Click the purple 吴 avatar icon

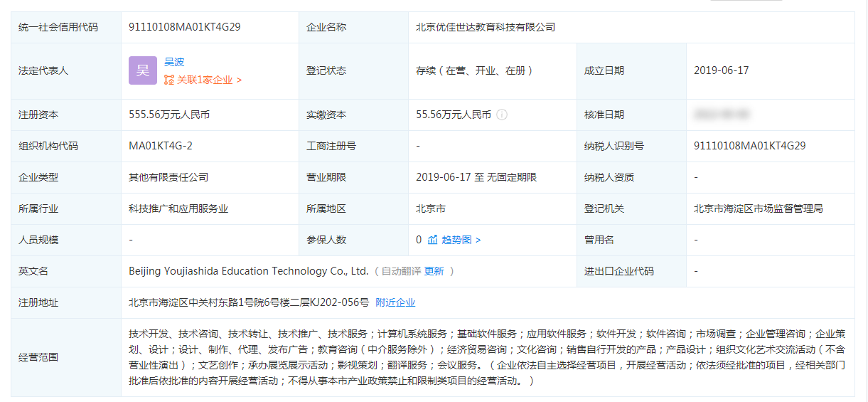tap(142, 70)
